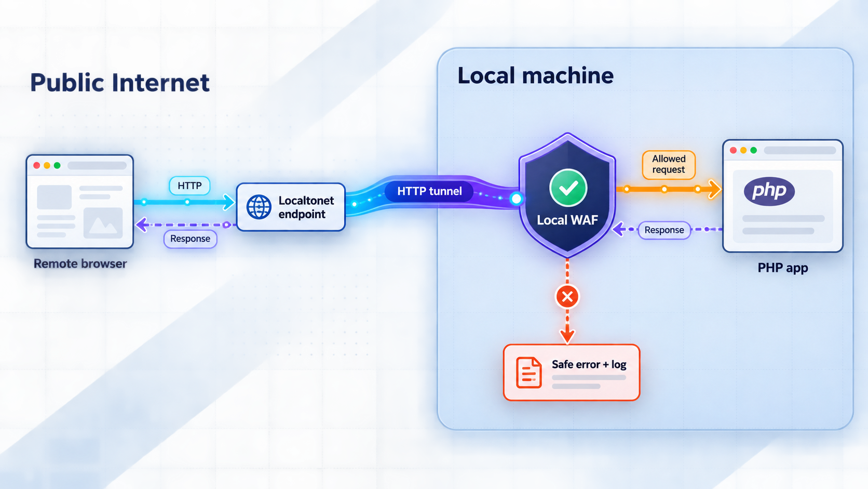
Task: Click Response label between Remote browser and Localtonet
Action: [190, 239]
